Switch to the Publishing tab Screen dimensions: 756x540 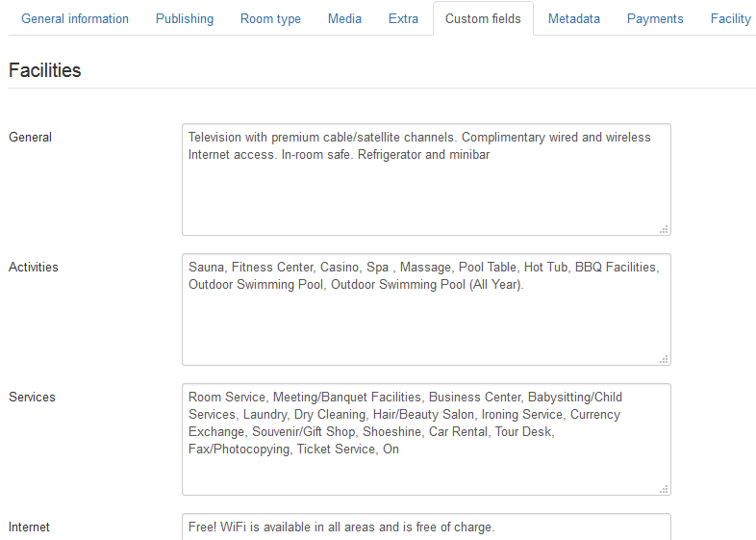coord(185,19)
